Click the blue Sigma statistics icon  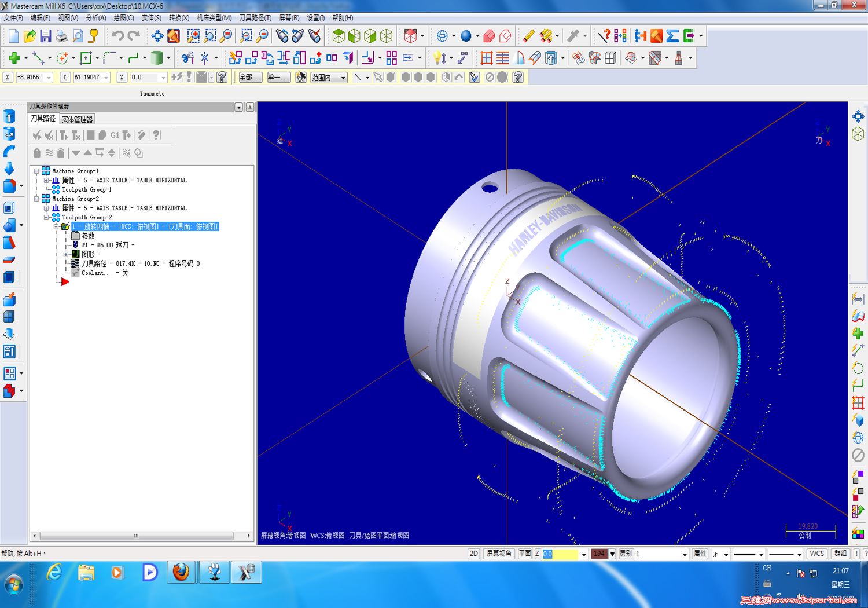tap(672, 36)
